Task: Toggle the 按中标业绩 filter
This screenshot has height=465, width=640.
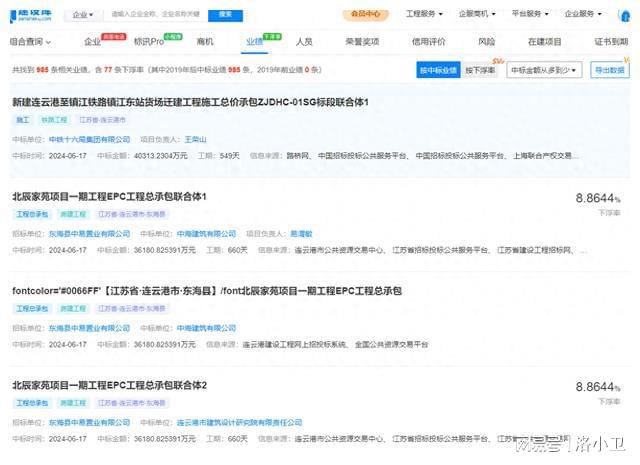Action: click(438, 70)
